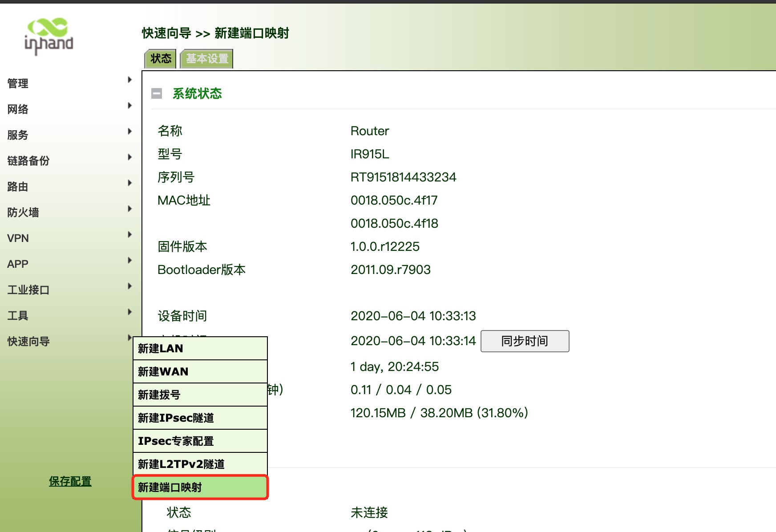Open the 工业接口 menu

[x=28, y=290]
